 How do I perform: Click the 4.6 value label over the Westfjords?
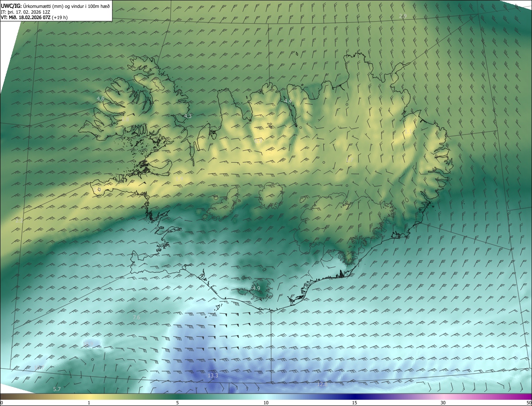100,98
